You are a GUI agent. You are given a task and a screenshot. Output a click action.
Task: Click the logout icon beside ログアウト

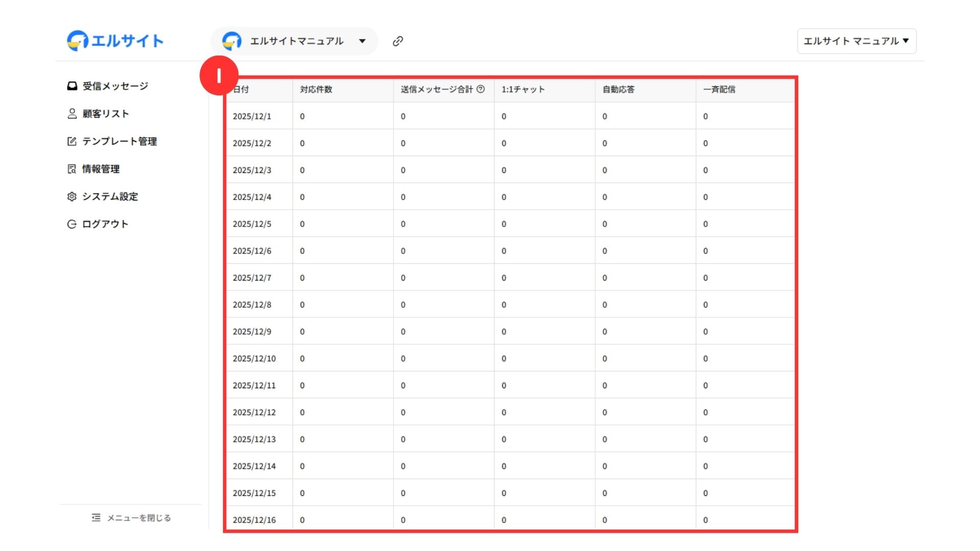(x=72, y=224)
